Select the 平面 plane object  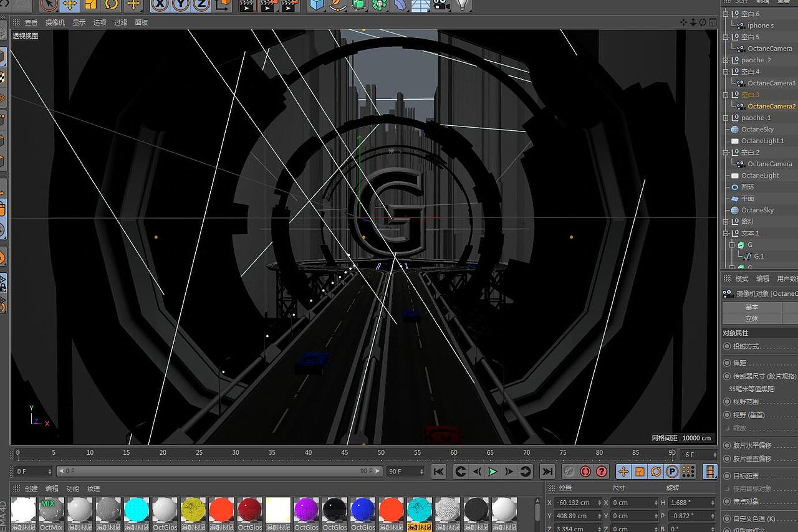tap(748, 198)
